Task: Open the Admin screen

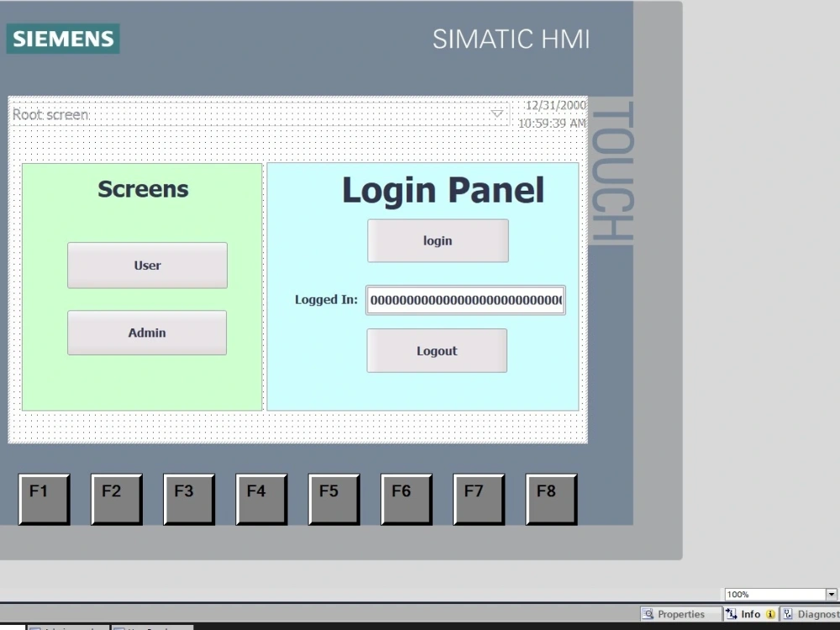Action: tap(147, 332)
